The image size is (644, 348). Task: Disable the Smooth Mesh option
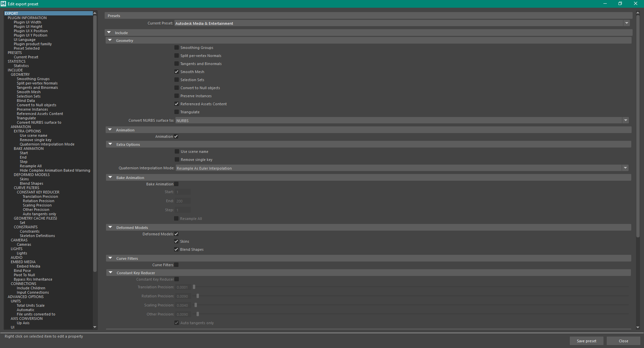[176, 71]
